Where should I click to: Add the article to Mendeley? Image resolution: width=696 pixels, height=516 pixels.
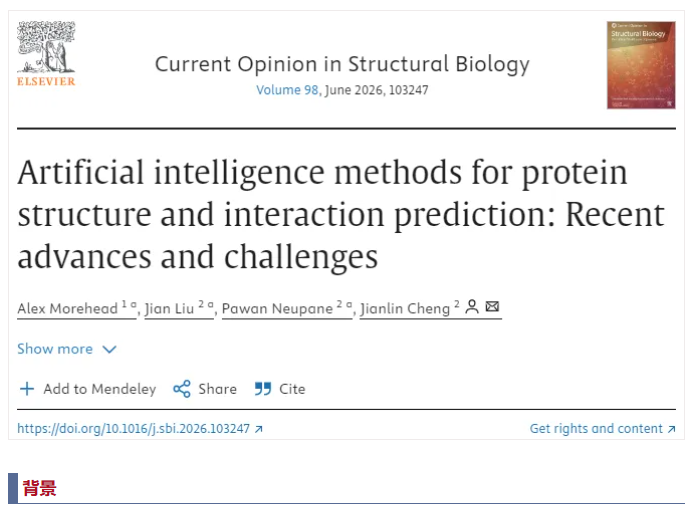pos(99,389)
